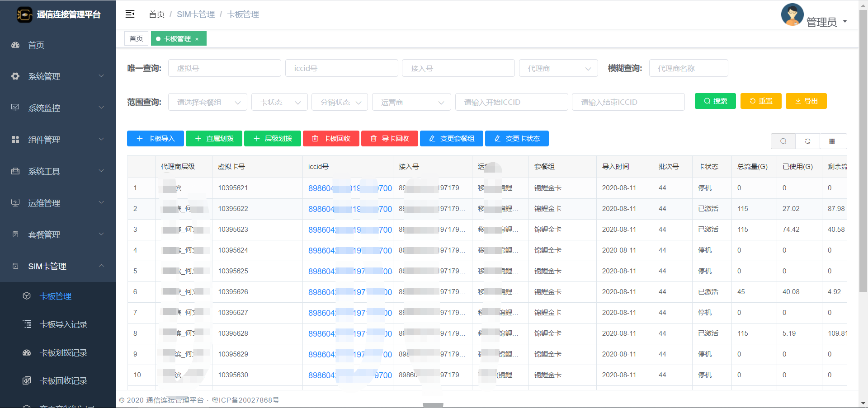Click the 卡板导入记录 list icon

(x=27, y=324)
